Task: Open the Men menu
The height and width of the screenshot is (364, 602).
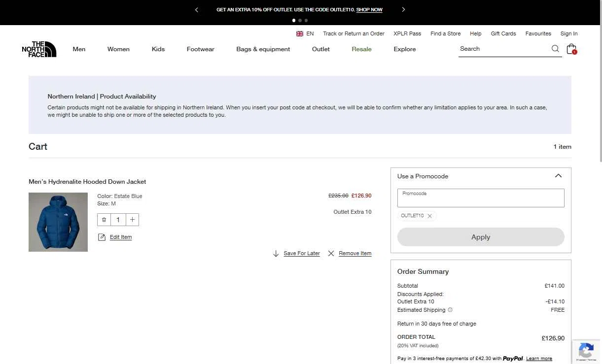Action: pos(79,49)
